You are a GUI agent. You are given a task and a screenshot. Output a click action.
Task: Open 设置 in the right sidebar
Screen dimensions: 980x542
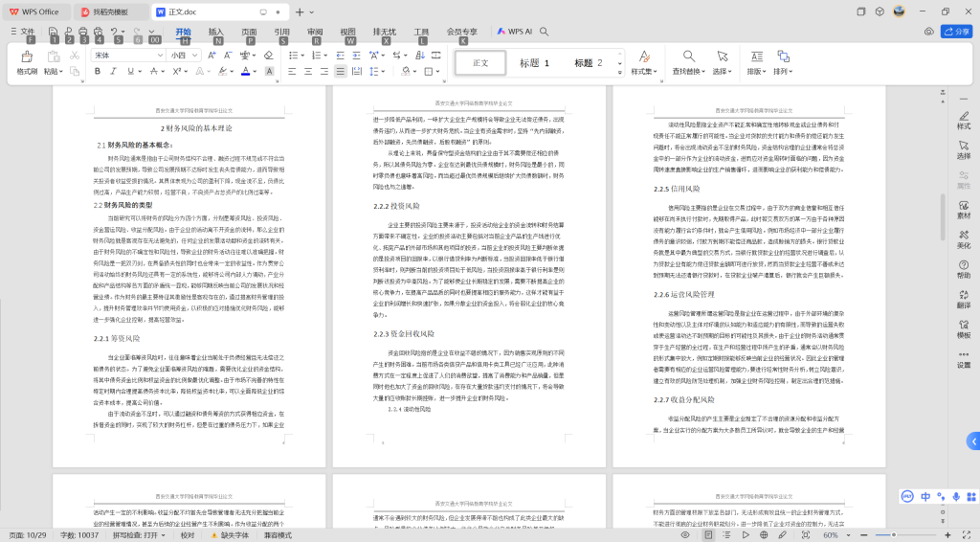click(964, 359)
